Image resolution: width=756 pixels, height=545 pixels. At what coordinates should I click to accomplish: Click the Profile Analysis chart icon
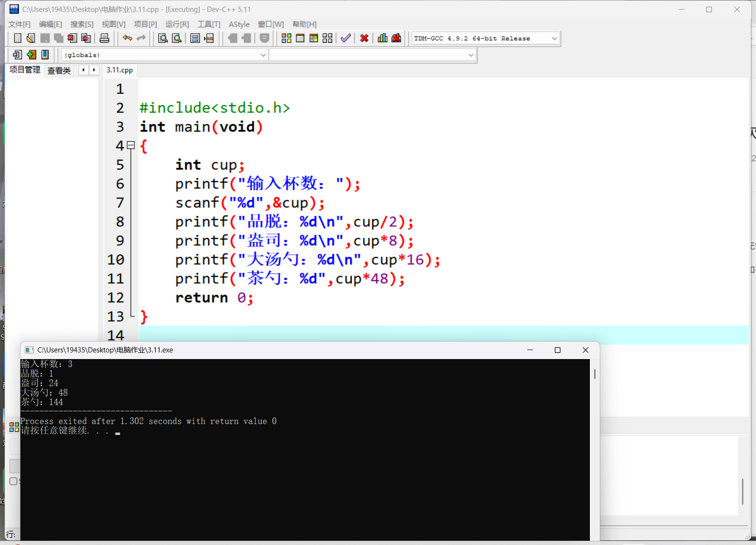pos(383,38)
